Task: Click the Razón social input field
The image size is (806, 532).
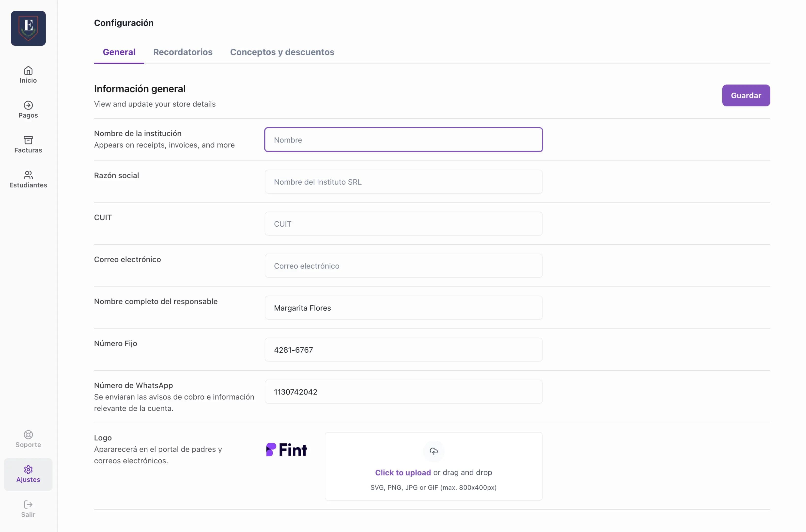Action: pyautogui.click(x=404, y=182)
